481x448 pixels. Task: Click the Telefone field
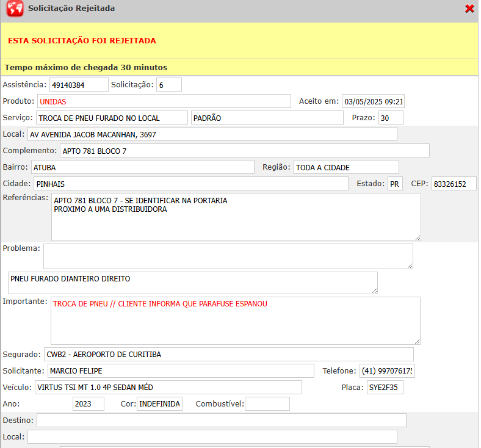tap(387, 370)
